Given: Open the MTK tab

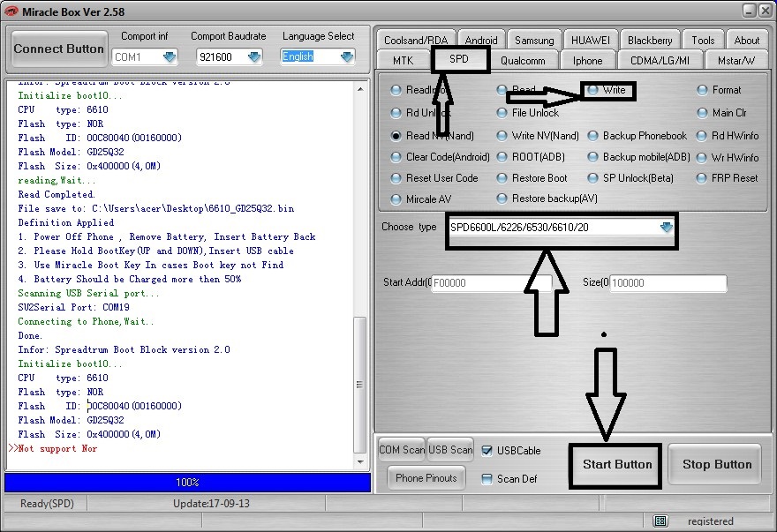Looking at the screenshot, I should pyautogui.click(x=403, y=61).
